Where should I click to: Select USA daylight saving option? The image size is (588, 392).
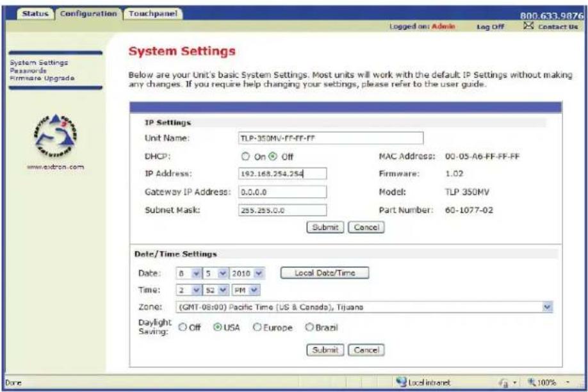[217, 327]
